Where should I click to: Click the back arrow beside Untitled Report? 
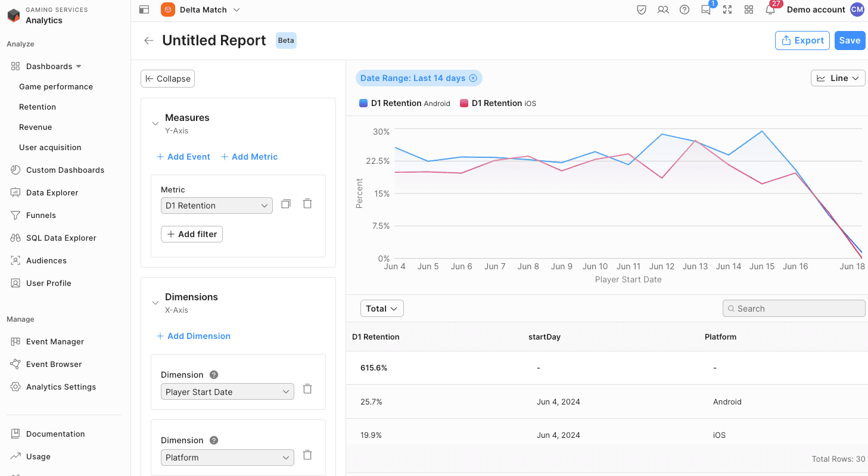click(x=148, y=41)
